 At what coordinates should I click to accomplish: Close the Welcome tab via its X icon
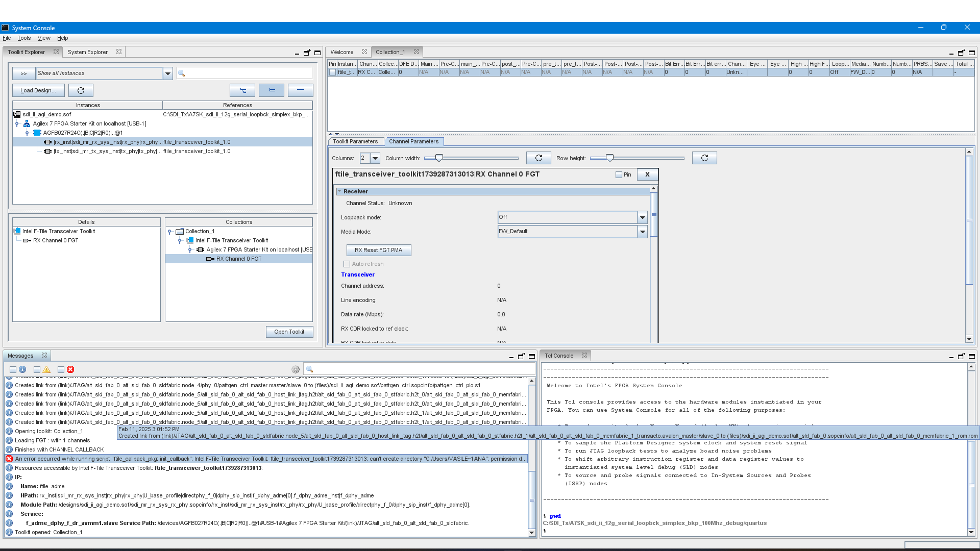pyautogui.click(x=364, y=52)
